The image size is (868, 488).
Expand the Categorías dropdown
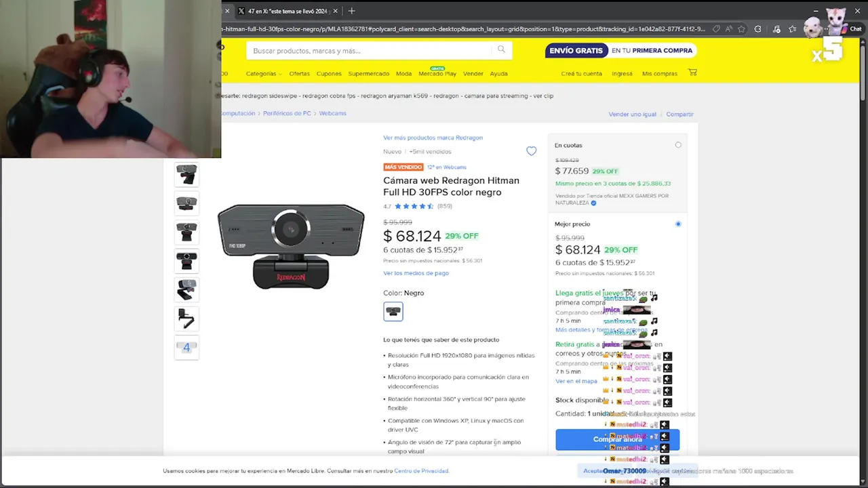click(264, 73)
